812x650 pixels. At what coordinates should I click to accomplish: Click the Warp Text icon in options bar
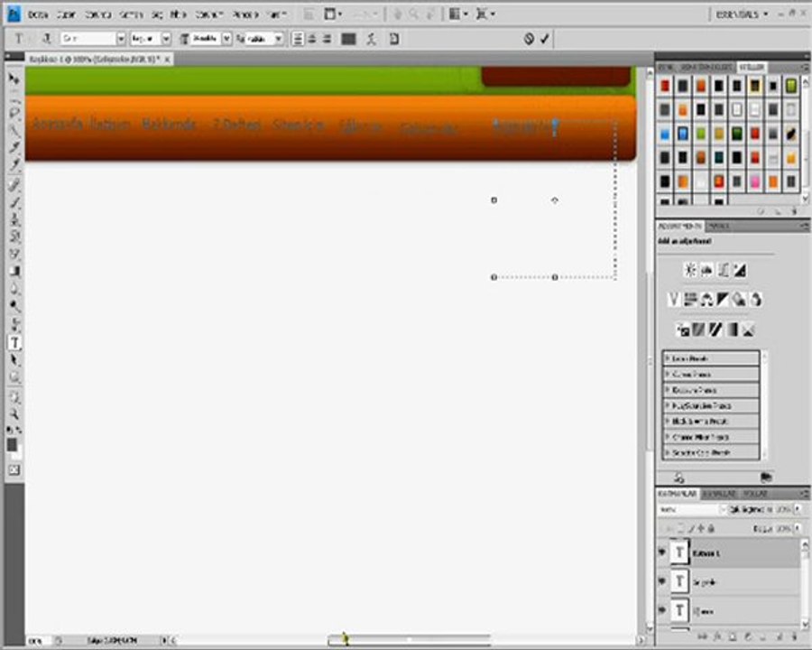point(372,39)
